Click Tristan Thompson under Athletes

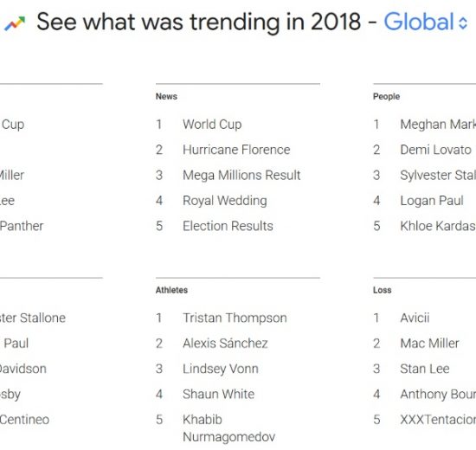pos(235,318)
